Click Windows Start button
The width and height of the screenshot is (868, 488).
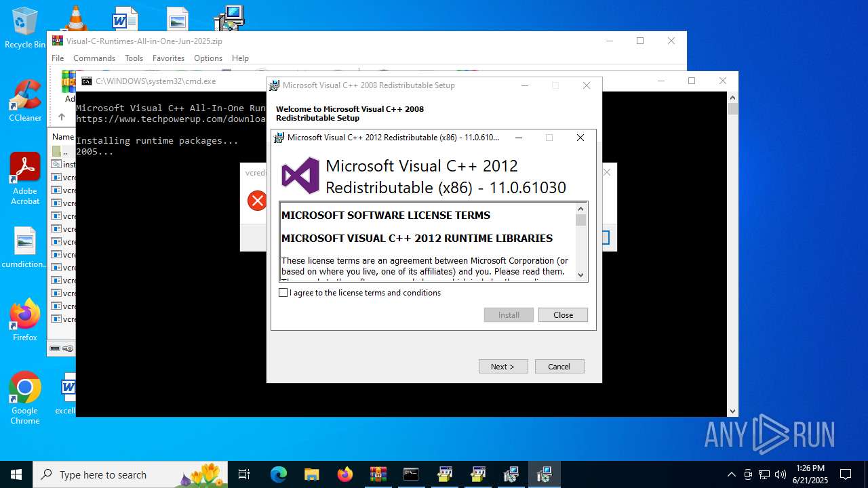coord(16,474)
